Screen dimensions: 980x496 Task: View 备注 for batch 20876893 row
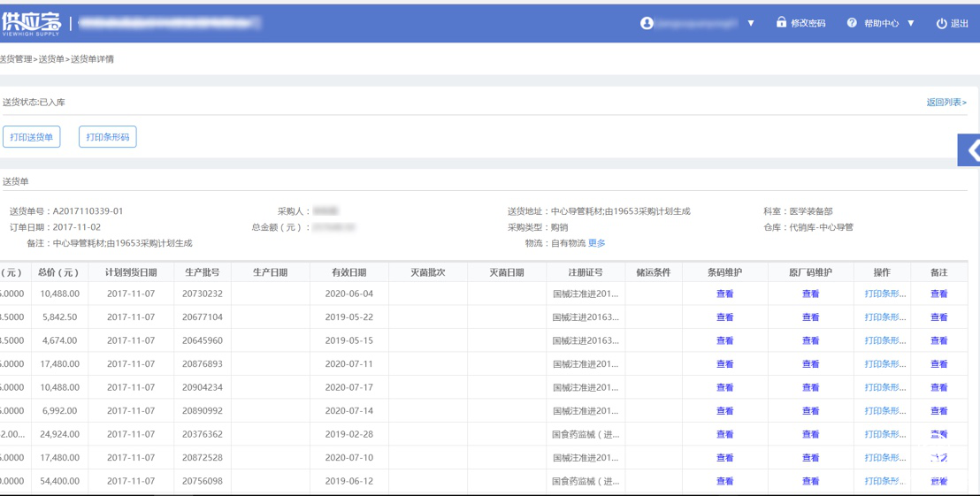tap(938, 363)
